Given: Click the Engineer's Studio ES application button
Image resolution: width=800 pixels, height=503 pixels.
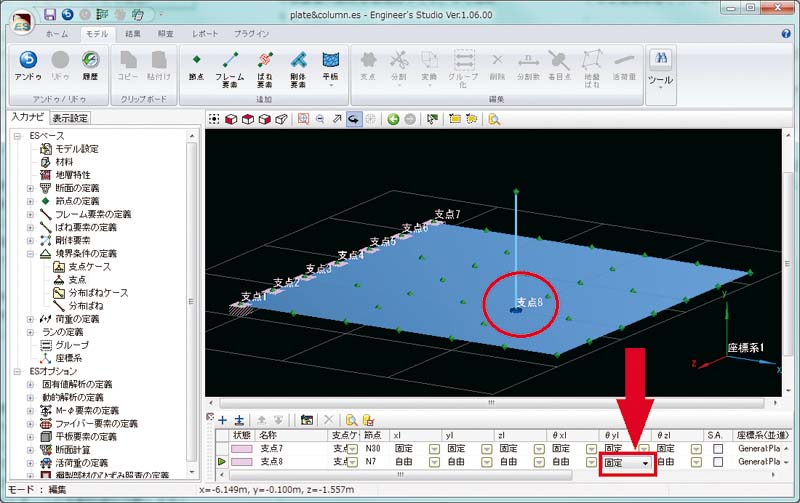Looking at the screenshot, I should pyautogui.click(x=20, y=23).
